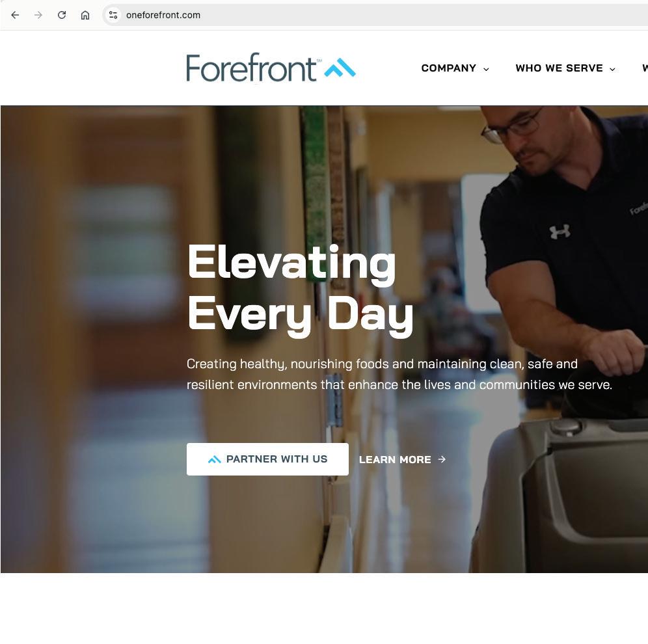Select the cut-off nav item after WHO WE SERVE
This screenshot has height=644, width=648.
645,68
